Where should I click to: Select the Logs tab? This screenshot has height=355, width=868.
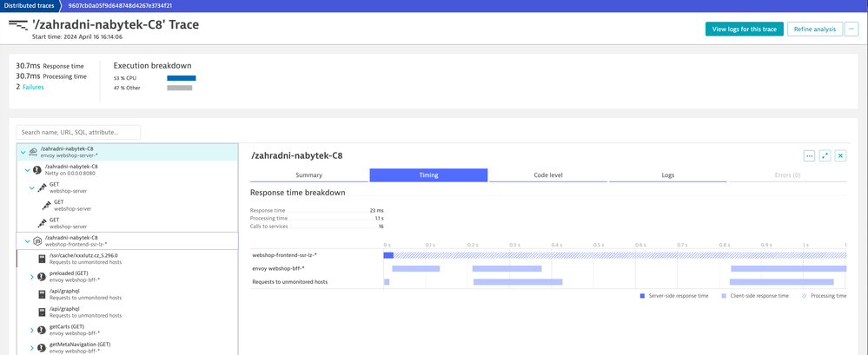click(667, 175)
